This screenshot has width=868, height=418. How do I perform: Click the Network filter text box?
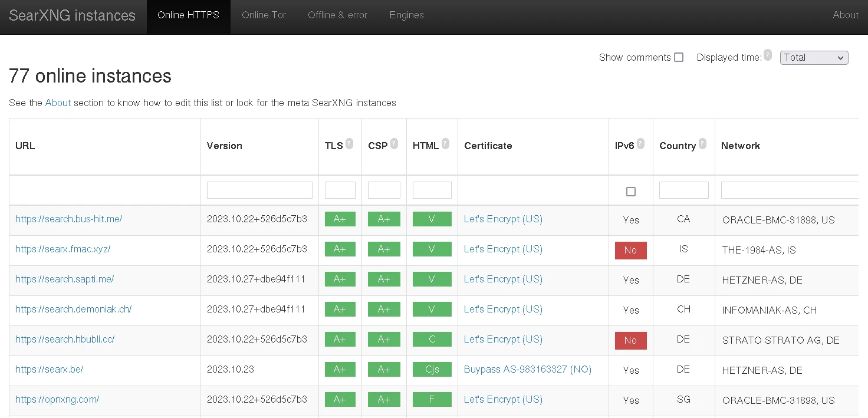[789, 190]
